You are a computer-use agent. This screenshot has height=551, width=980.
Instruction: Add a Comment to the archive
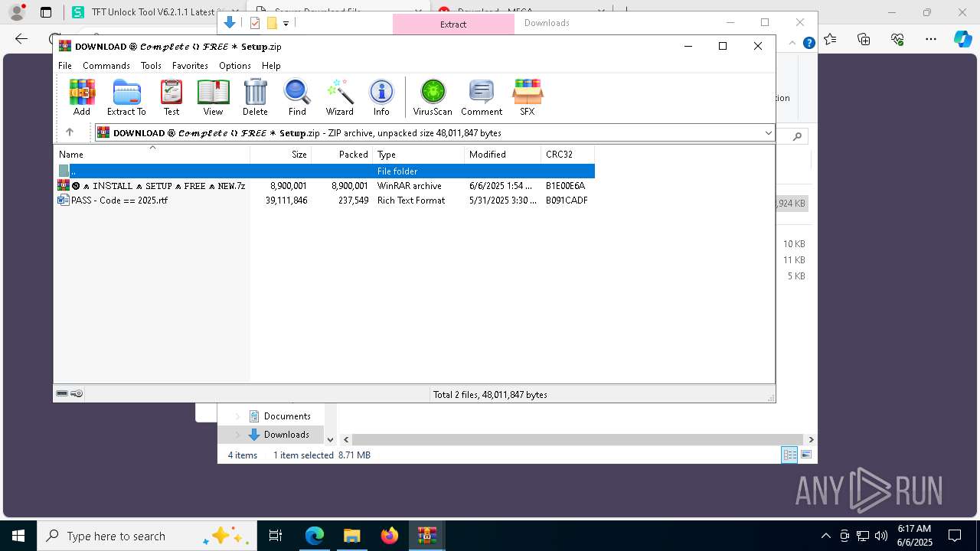[482, 97]
